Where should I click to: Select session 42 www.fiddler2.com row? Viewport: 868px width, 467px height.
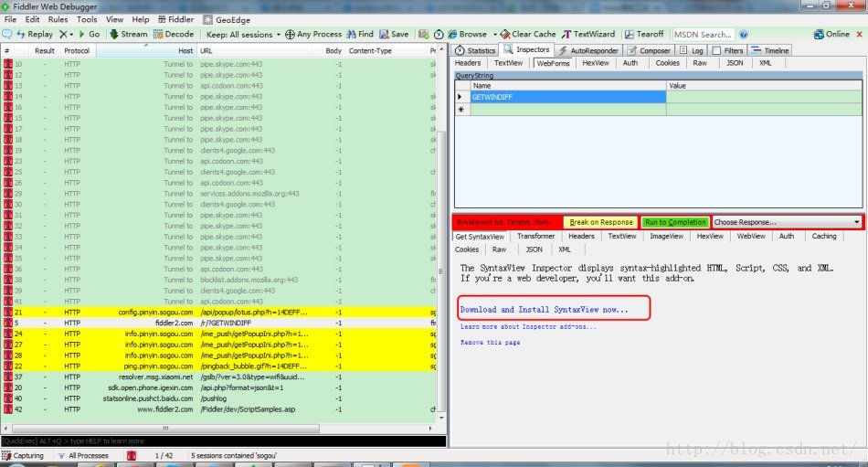point(220,409)
